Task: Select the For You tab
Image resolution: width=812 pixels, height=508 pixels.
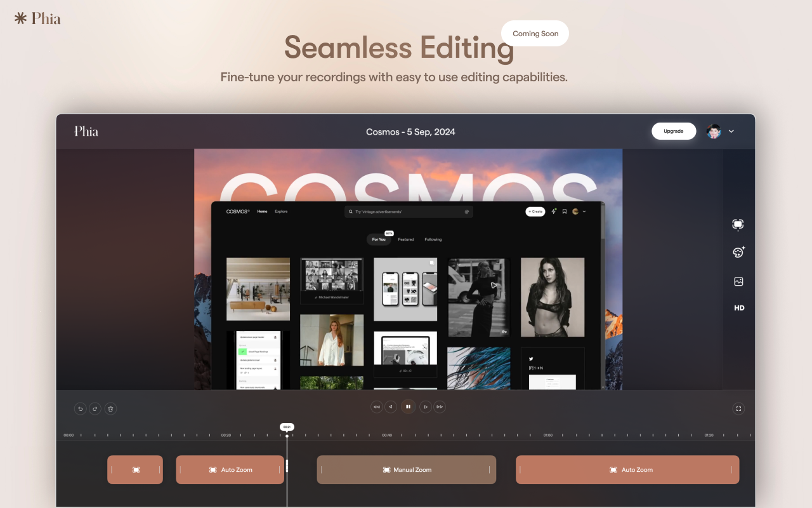Action: 379,239
